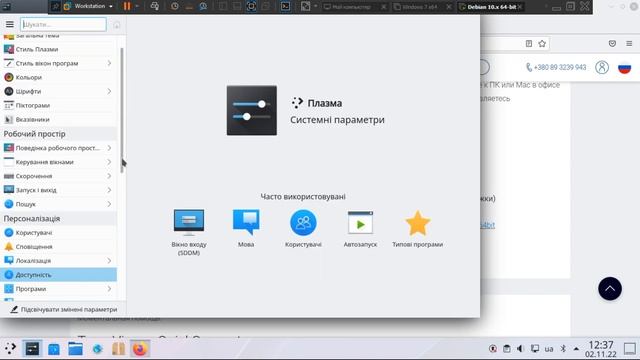The image size is (640, 360).
Task: Open Bluetooth tray icon
Action: [x=563, y=349]
